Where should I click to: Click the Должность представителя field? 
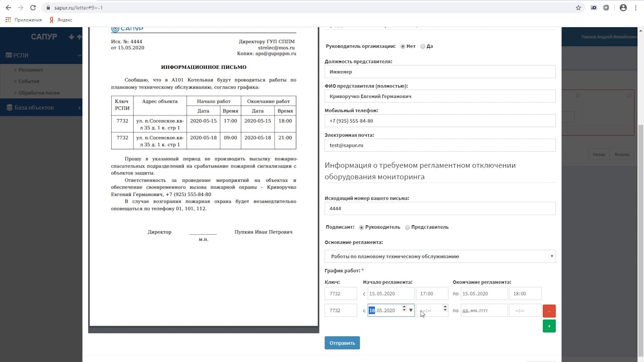point(440,72)
